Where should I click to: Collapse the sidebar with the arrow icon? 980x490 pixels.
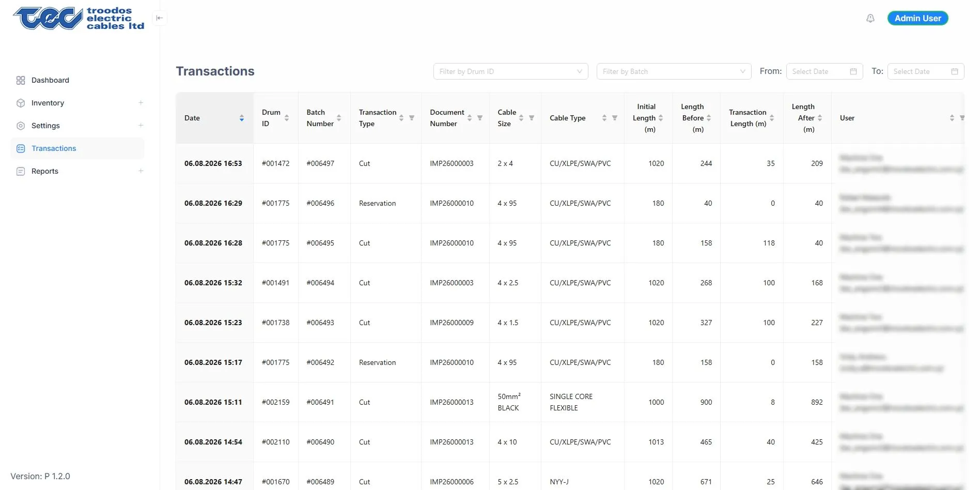click(x=160, y=18)
